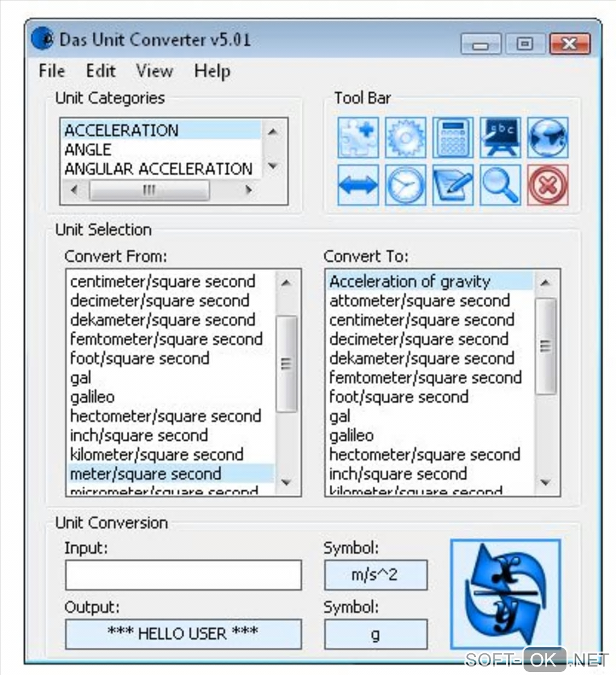
Task: Select gal in Convert To list
Action: point(429,416)
